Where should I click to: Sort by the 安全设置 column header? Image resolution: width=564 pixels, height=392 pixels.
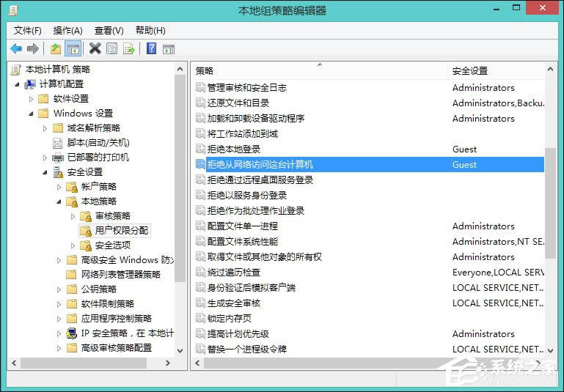(x=497, y=71)
